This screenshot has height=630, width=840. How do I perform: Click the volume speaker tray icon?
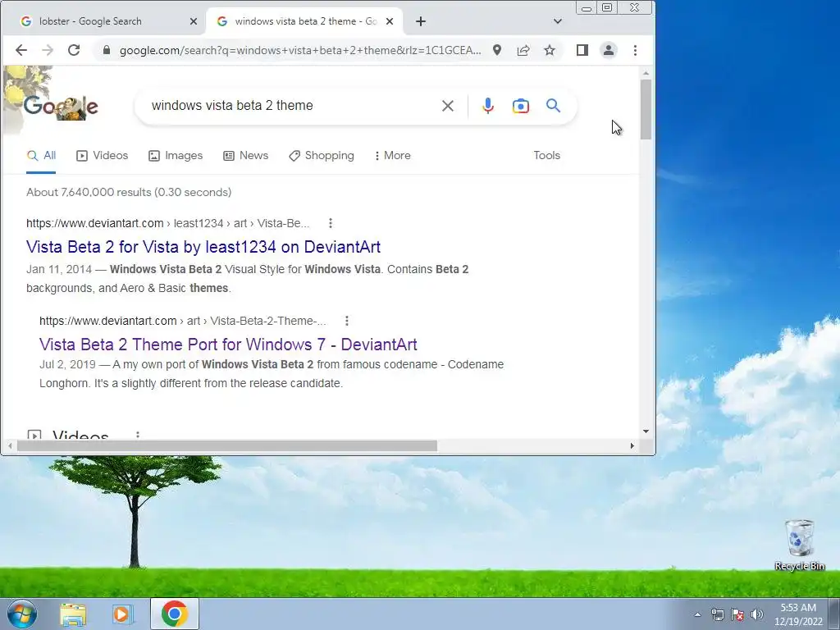pos(757,614)
